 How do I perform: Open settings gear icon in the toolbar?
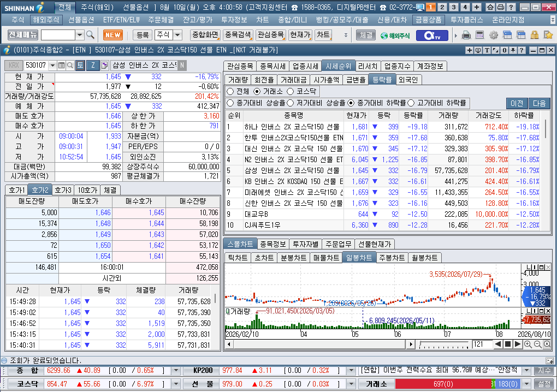[494, 35]
